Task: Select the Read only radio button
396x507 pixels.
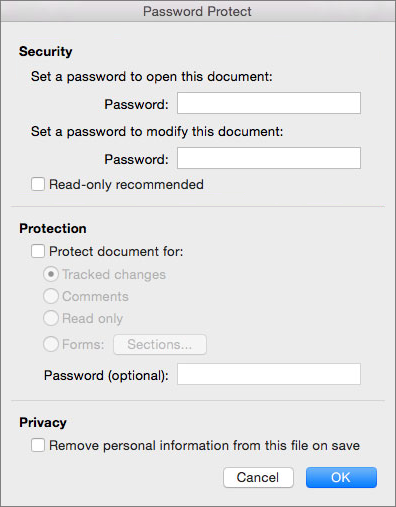Action: pyautogui.click(x=51, y=318)
